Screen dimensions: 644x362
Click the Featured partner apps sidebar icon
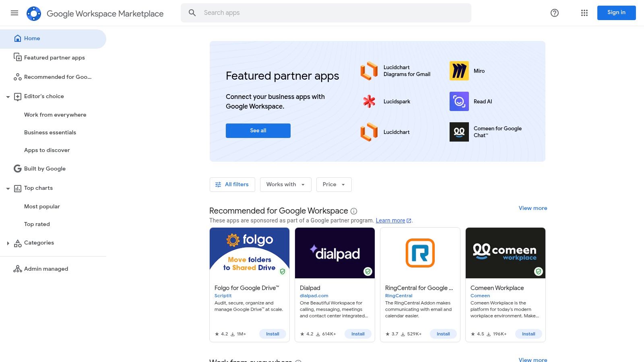pos(18,57)
